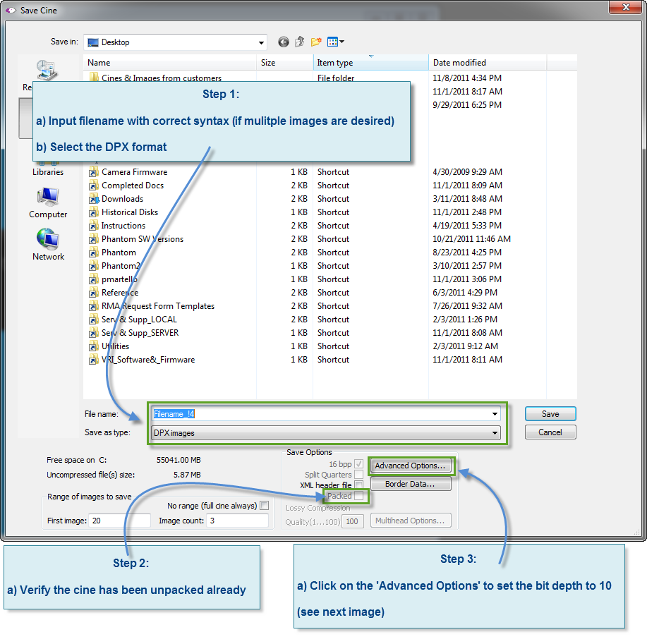Check the Split Quarters option
The height and width of the screenshot is (644, 647).
358,473
